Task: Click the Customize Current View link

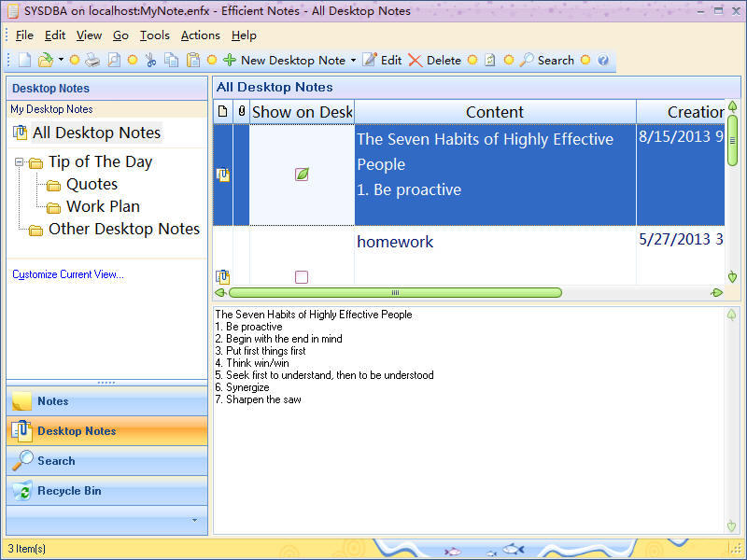Action: click(x=68, y=274)
